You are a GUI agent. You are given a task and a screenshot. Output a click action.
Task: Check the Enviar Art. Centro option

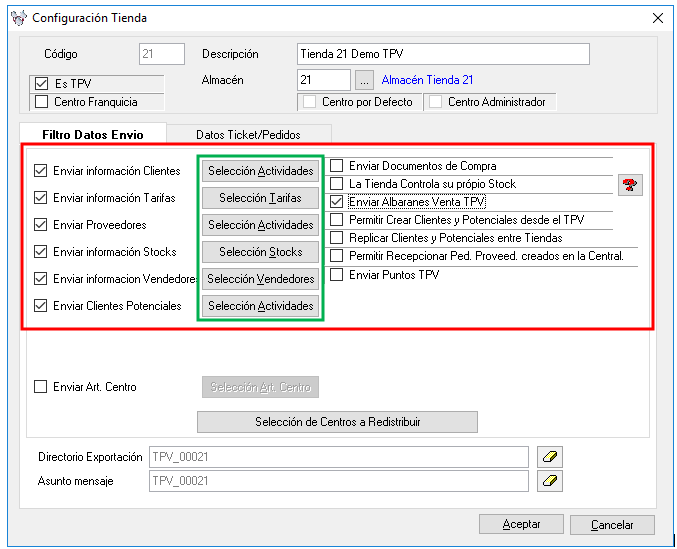(x=42, y=387)
